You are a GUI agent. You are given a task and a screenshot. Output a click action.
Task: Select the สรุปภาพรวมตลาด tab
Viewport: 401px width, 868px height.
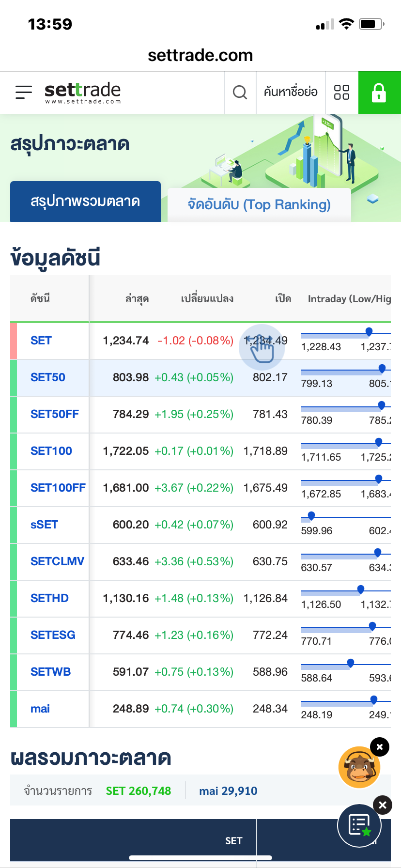[85, 201]
